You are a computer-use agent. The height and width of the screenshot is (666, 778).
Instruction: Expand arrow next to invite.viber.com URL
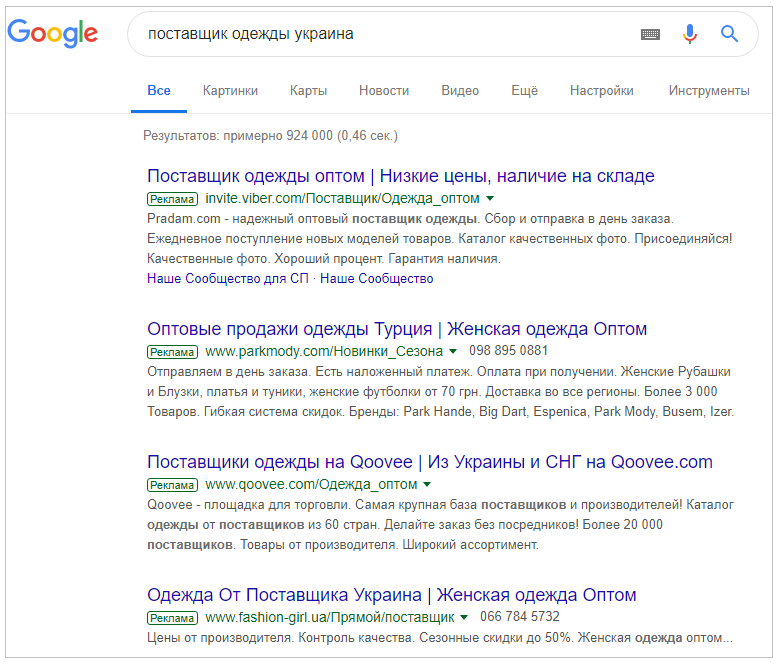[490, 199]
